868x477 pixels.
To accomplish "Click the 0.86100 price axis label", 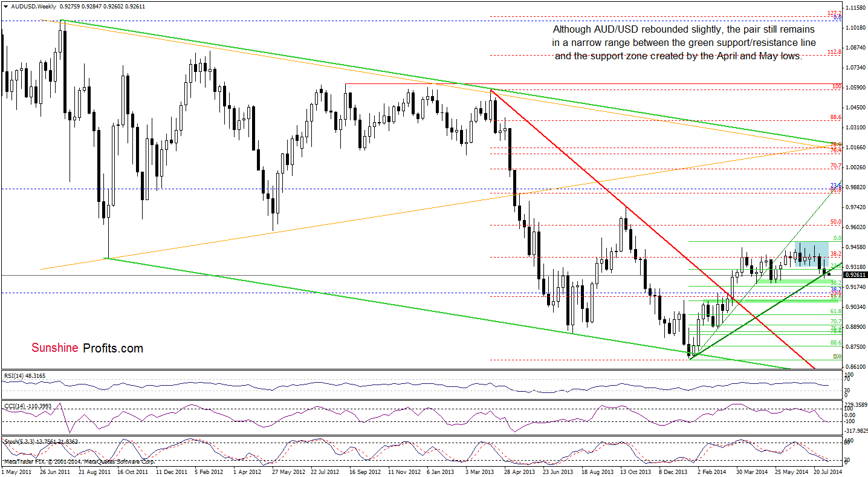I will [x=856, y=367].
